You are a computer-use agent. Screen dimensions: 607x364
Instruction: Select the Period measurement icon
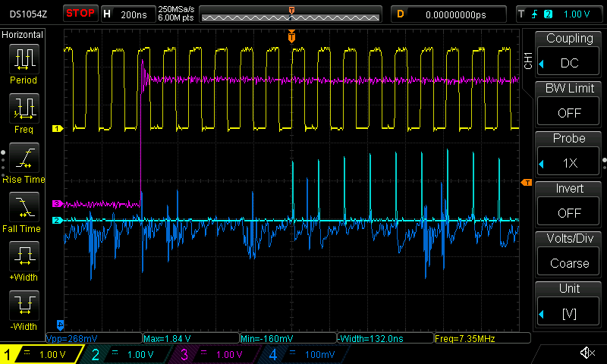[24, 58]
